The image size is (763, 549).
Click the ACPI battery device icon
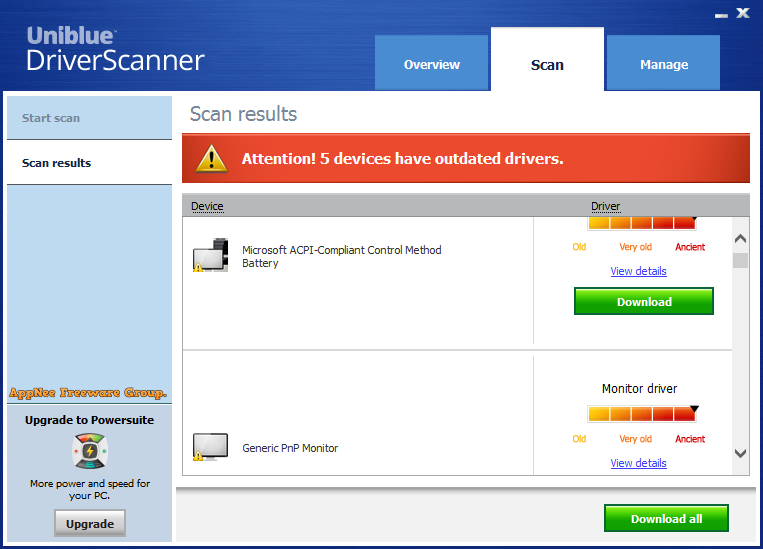tap(210, 255)
